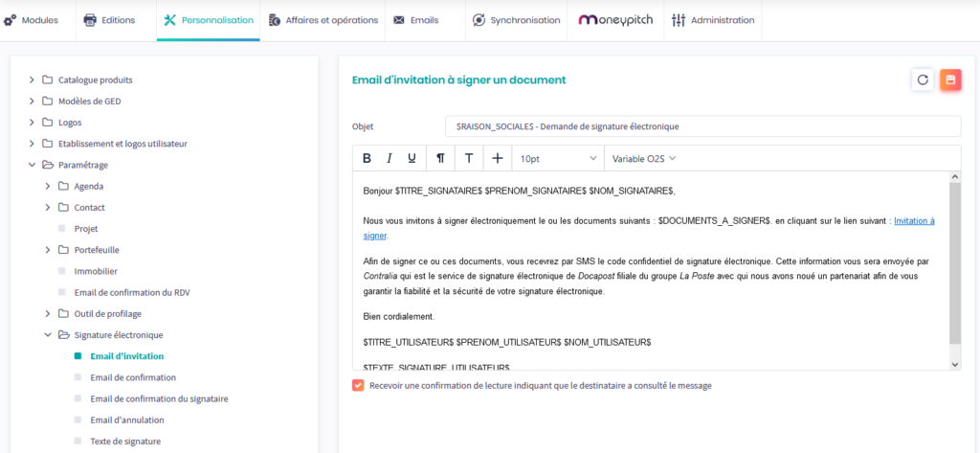
Task: Open the 10pt font size dropdown
Action: [558, 158]
